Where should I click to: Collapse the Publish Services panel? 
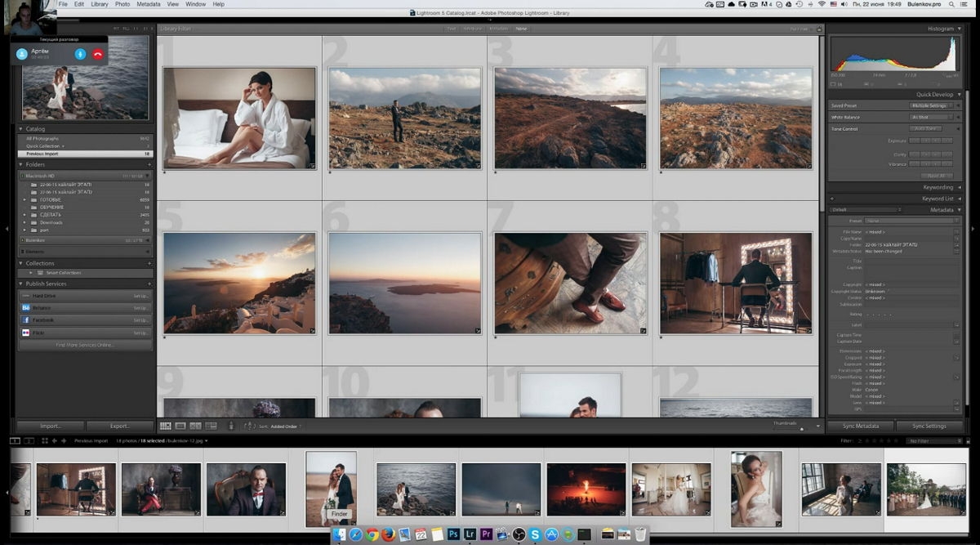click(21, 284)
